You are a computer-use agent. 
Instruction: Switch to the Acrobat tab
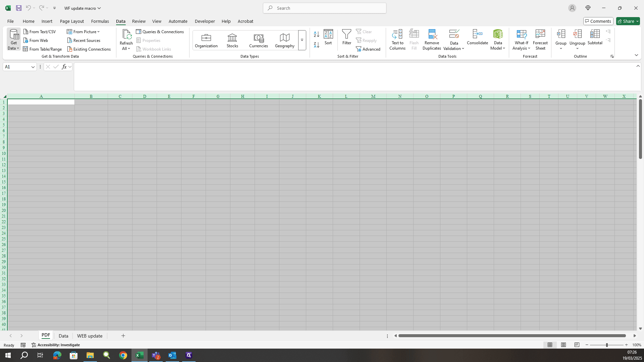tap(246, 21)
